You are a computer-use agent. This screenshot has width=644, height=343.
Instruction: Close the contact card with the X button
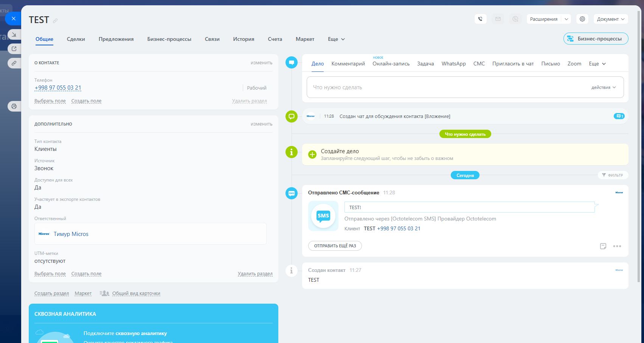14,18
